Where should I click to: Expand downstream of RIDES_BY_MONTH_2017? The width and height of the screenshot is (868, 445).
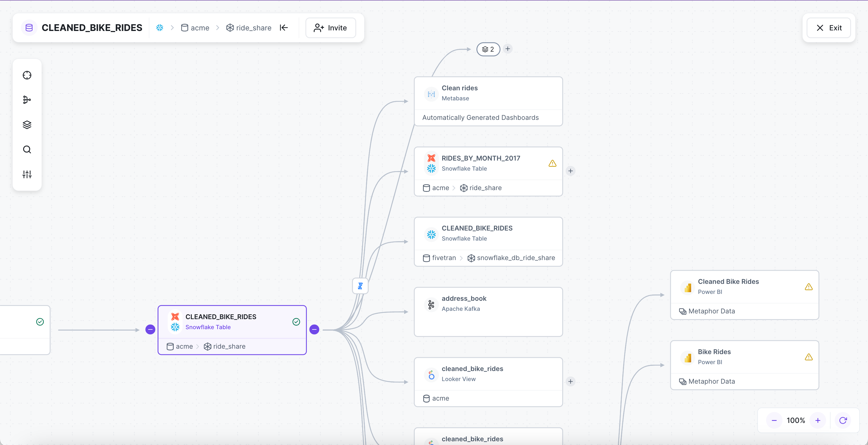570,171
